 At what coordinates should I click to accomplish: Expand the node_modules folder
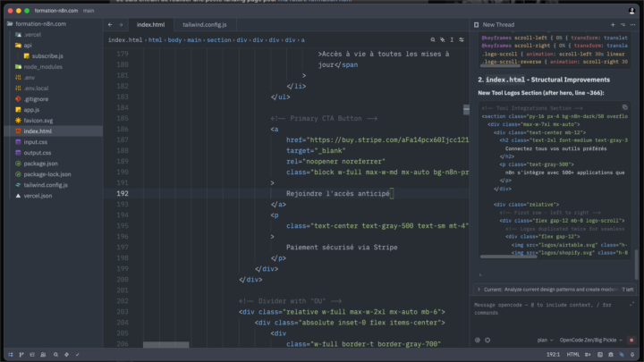tap(41, 67)
